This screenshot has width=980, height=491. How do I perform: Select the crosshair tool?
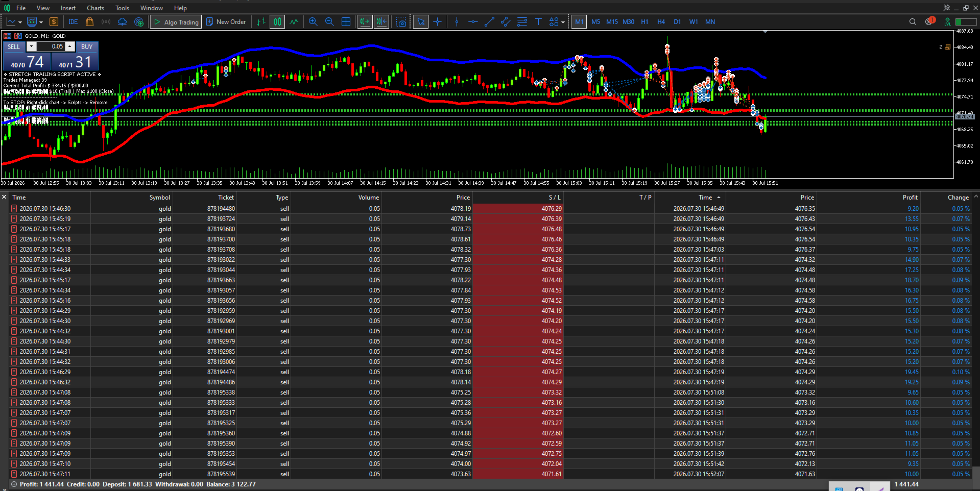pyautogui.click(x=437, y=22)
